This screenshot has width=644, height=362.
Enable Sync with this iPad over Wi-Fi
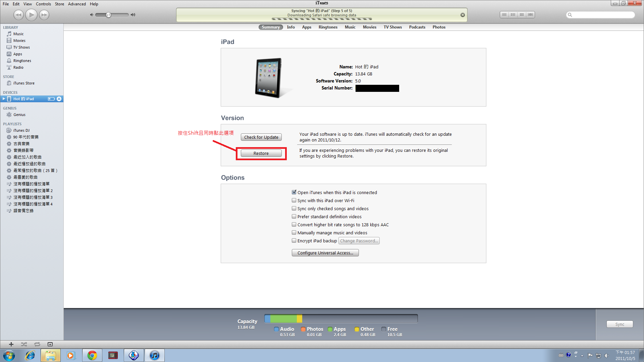pos(294,200)
